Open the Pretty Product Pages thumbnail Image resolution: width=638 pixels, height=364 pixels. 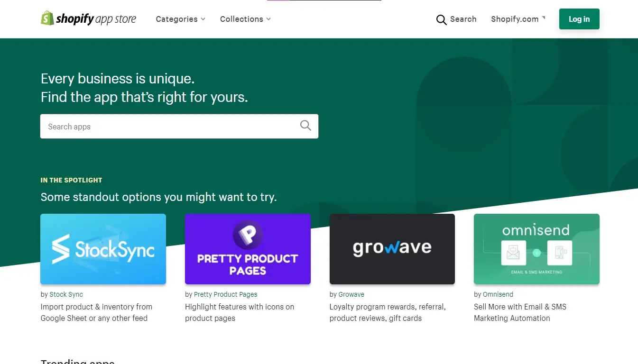pyautogui.click(x=248, y=249)
